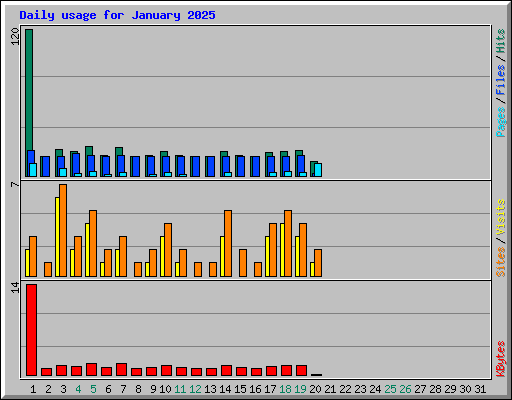512x400 pixels.
Task: Click the orange Visits bar for day 14
Action: (x=228, y=243)
